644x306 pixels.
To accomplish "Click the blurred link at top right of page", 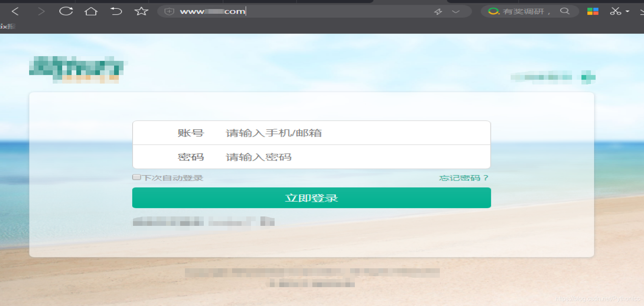I will (x=553, y=77).
